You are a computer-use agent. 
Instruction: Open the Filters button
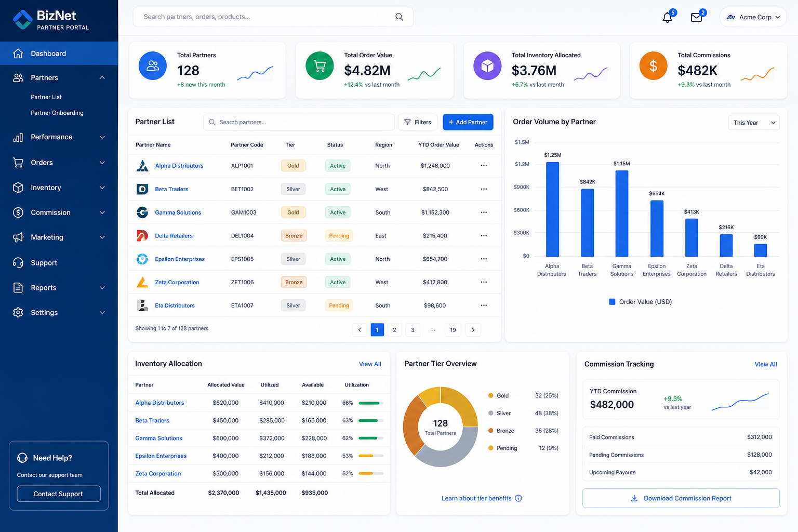pyautogui.click(x=418, y=122)
